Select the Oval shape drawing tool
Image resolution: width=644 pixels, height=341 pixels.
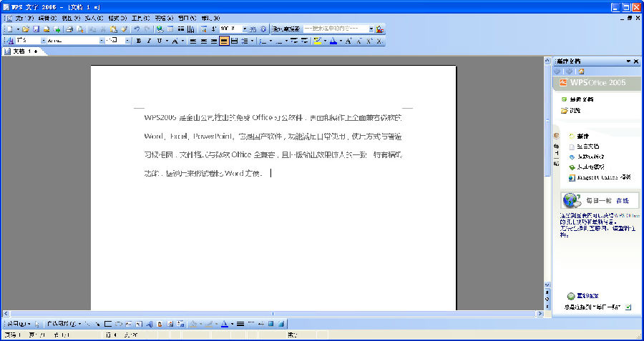[119, 324]
